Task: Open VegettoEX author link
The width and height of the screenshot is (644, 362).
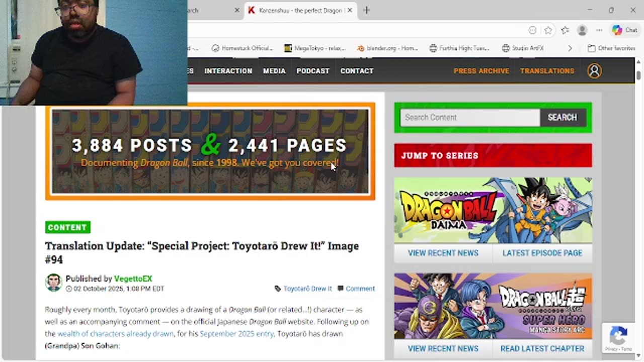Action: coord(133,279)
